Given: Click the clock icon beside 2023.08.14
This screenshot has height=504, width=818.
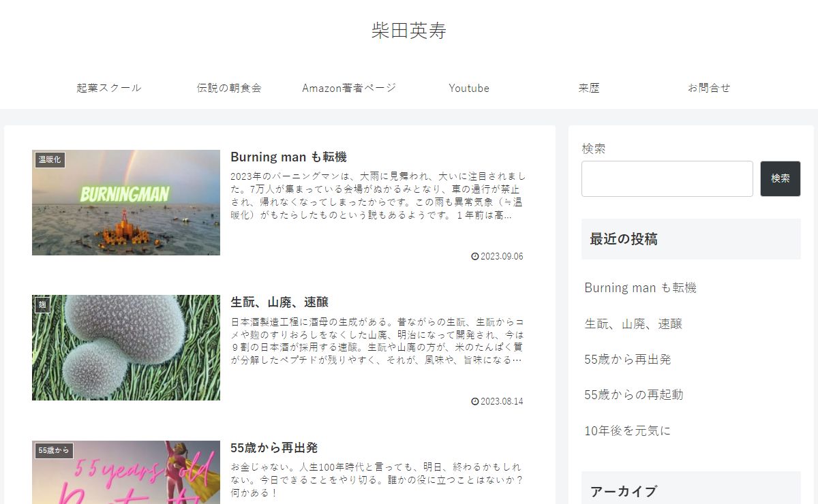Looking at the screenshot, I should pos(475,402).
